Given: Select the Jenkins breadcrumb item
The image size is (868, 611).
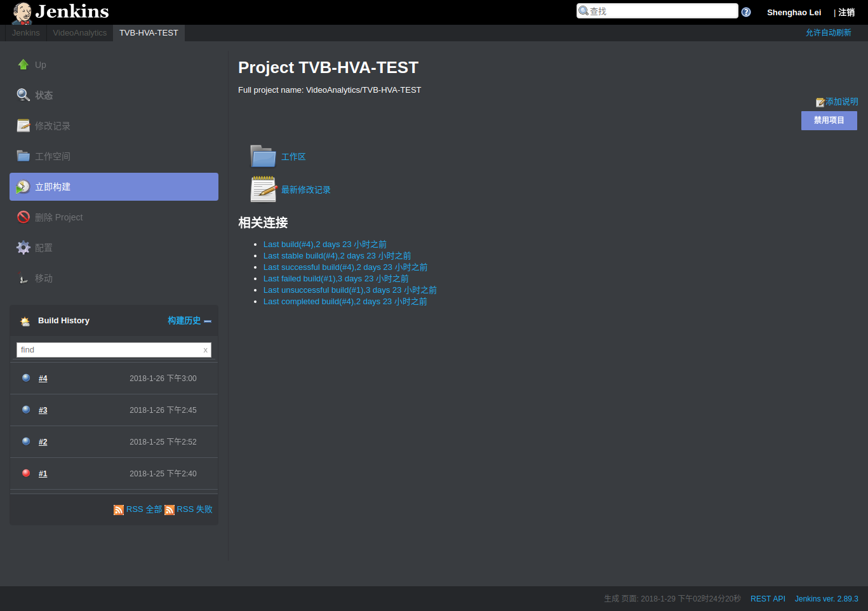Looking at the screenshot, I should [x=26, y=33].
